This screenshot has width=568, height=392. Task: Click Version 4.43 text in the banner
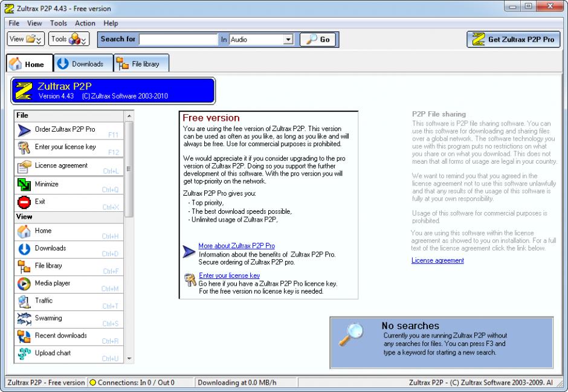[x=56, y=96]
